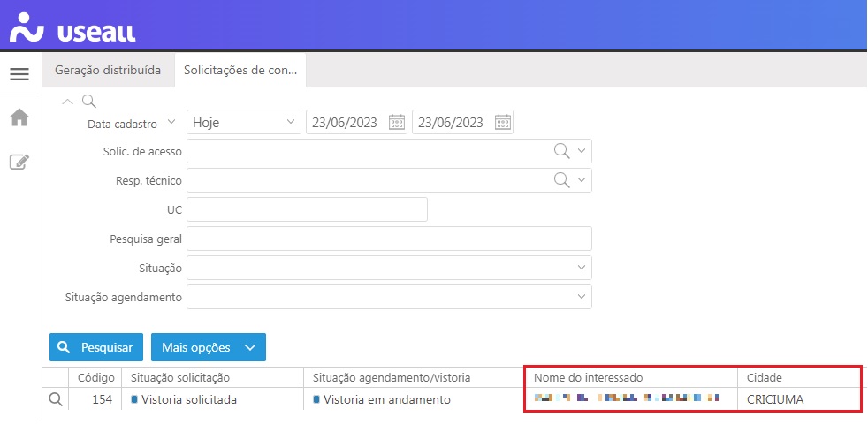Go to the home icon
Screen dimensions: 868x432
(19, 117)
